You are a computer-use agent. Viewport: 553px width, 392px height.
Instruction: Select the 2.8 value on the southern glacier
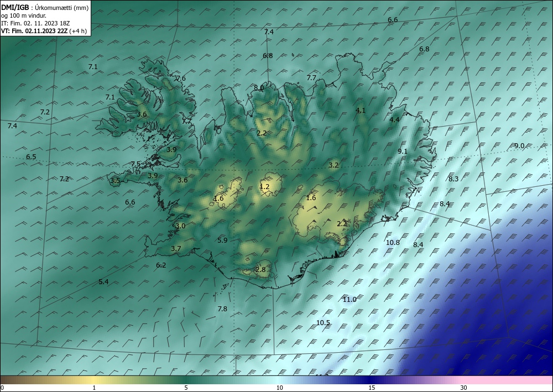pyautogui.click(x=260, y=270)
